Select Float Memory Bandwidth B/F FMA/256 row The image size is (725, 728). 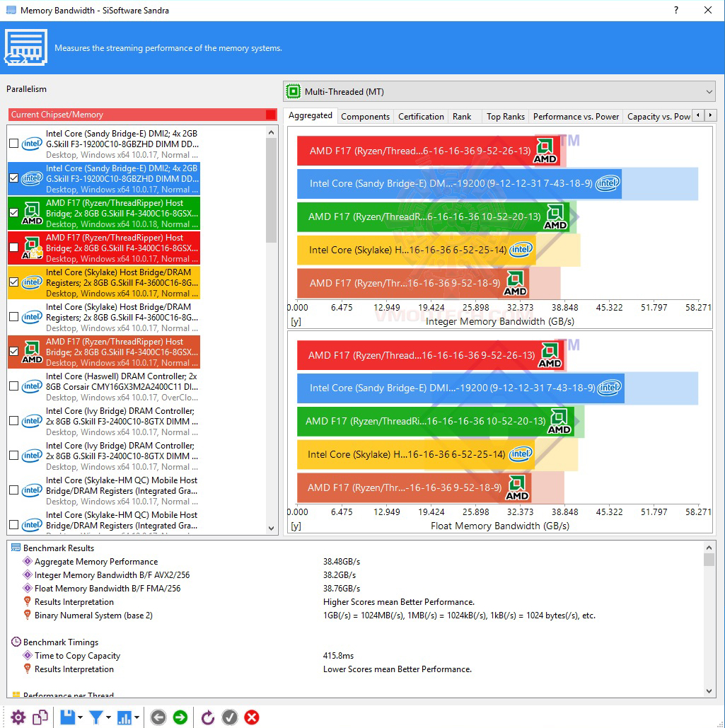355,588
